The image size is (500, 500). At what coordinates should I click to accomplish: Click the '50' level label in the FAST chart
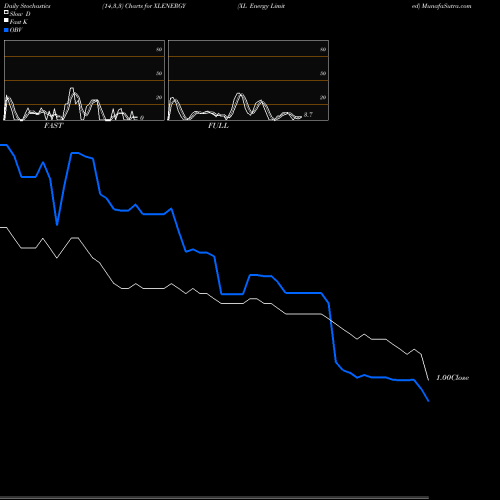coord(159,73)
